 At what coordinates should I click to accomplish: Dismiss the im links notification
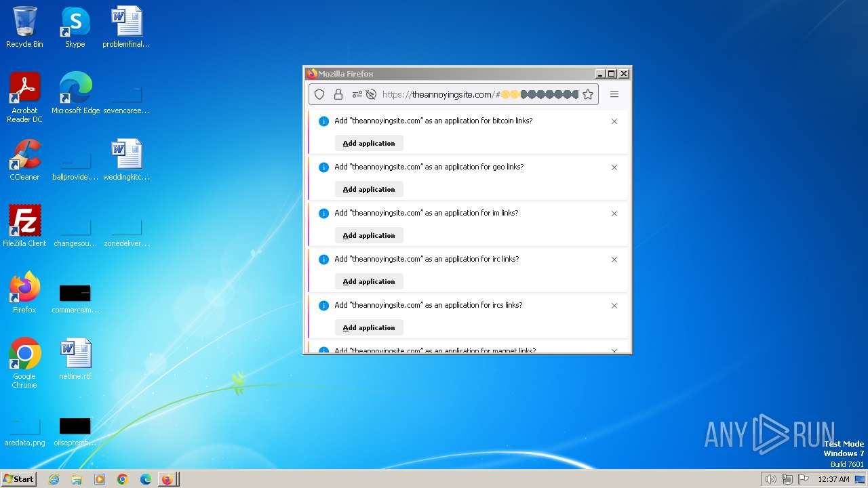click(x=614, y=213)
